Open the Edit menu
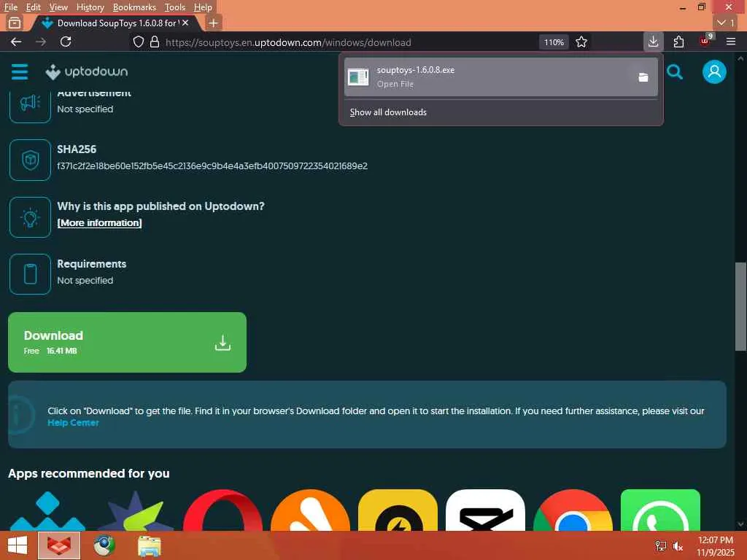 pos(33,7)
